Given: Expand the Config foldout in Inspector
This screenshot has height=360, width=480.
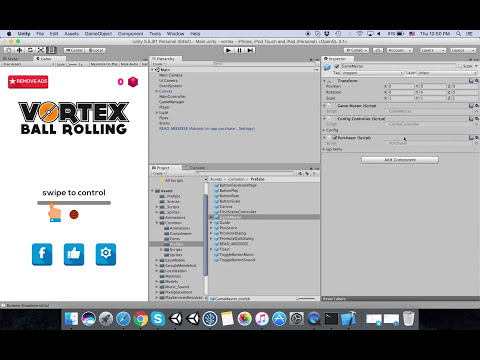Looking at the screenshot, I should click(324, 130).
